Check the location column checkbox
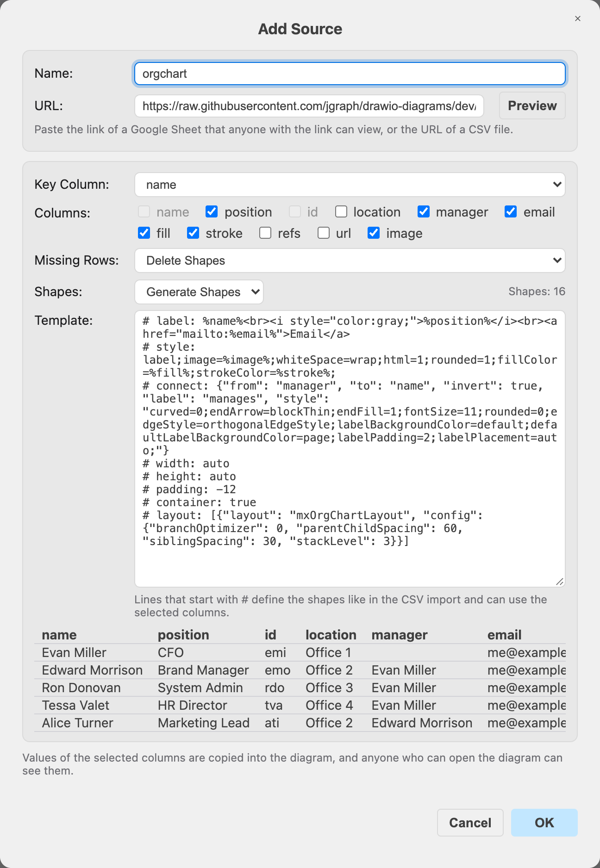Image resolution: width=600 pixels, height=868 pixels. pos(341,211)
